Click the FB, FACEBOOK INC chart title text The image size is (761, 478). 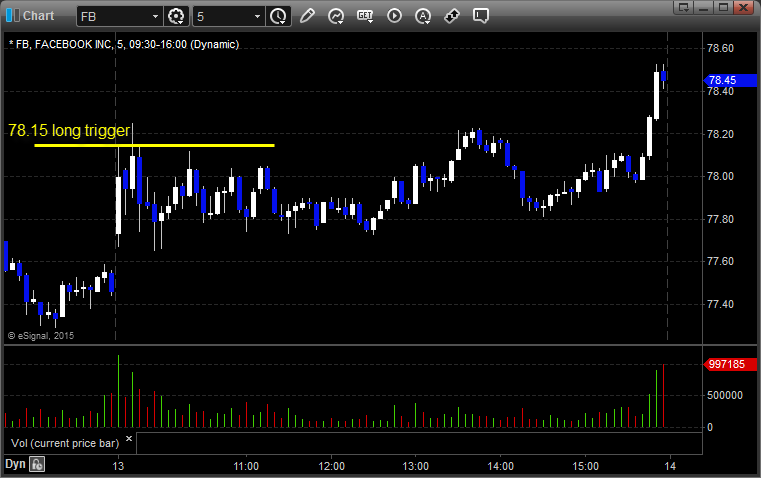point(124,44)
